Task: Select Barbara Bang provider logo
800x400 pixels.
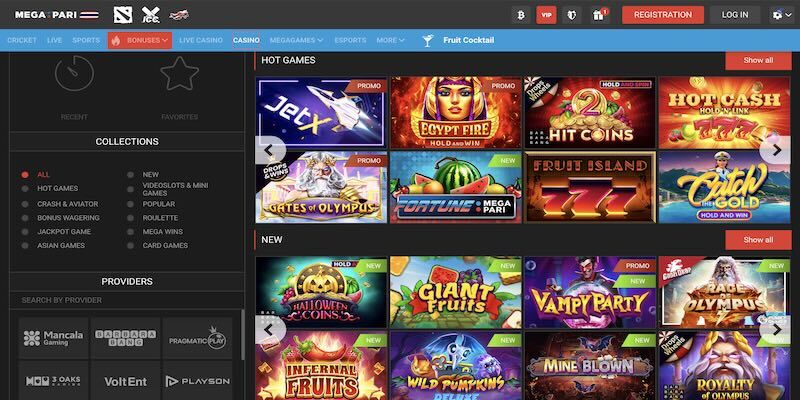Action: [126, 338]
